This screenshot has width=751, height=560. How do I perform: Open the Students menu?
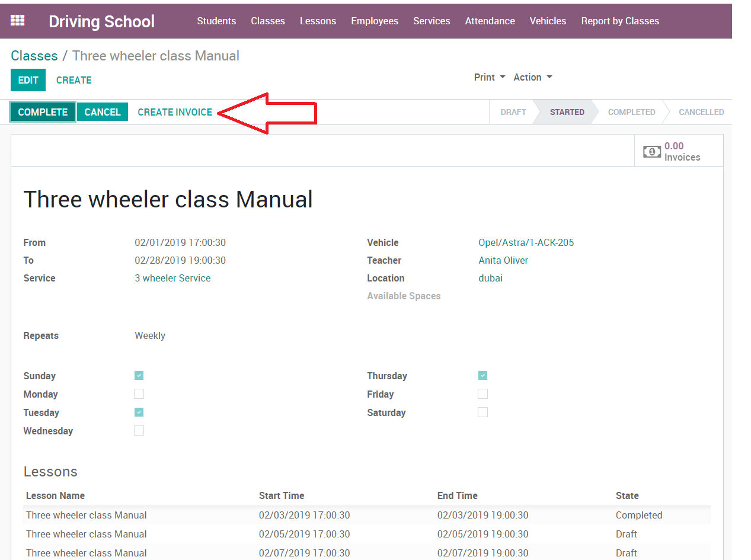point(216,21)
